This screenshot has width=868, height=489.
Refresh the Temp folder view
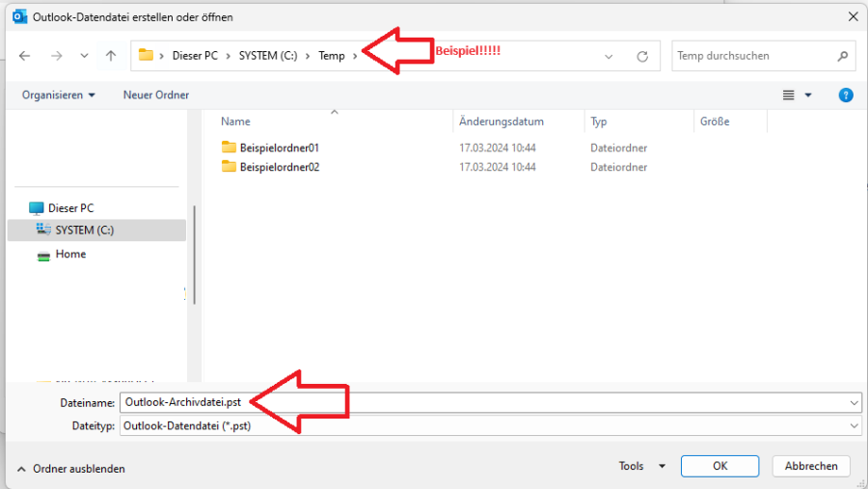tap(642, 57)
